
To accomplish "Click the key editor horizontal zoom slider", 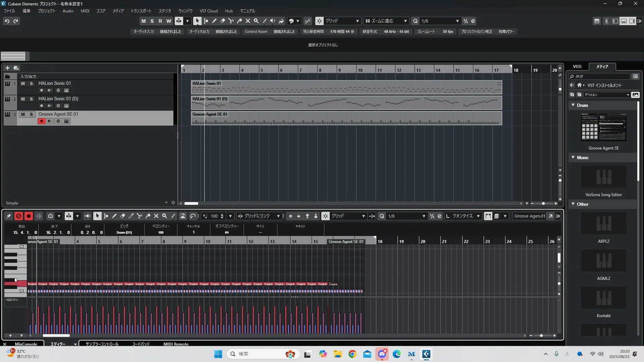I will pos(541,336).
